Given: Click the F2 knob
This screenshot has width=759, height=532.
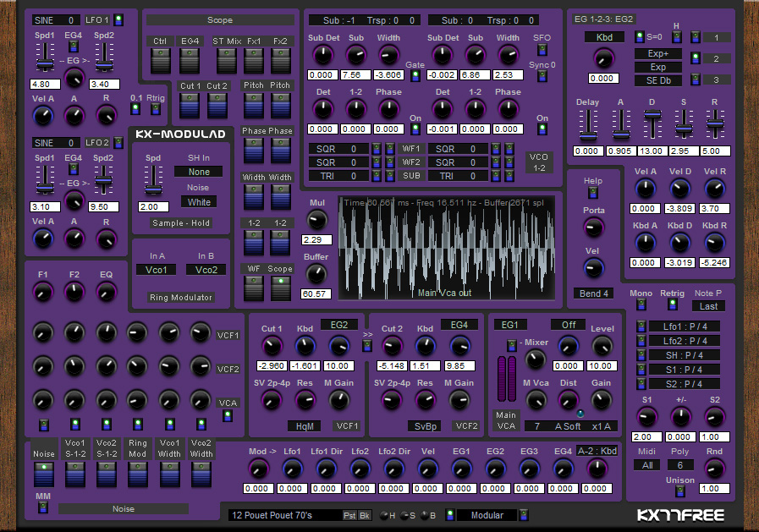Looking at the screenshot, I should (74, 292).
